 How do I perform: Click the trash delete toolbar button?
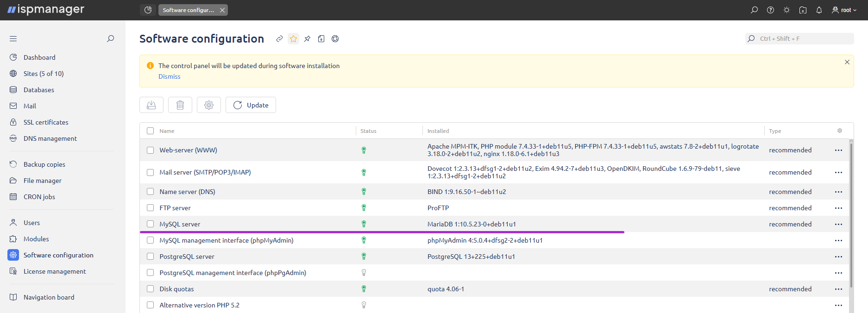(x=180, y=105)
